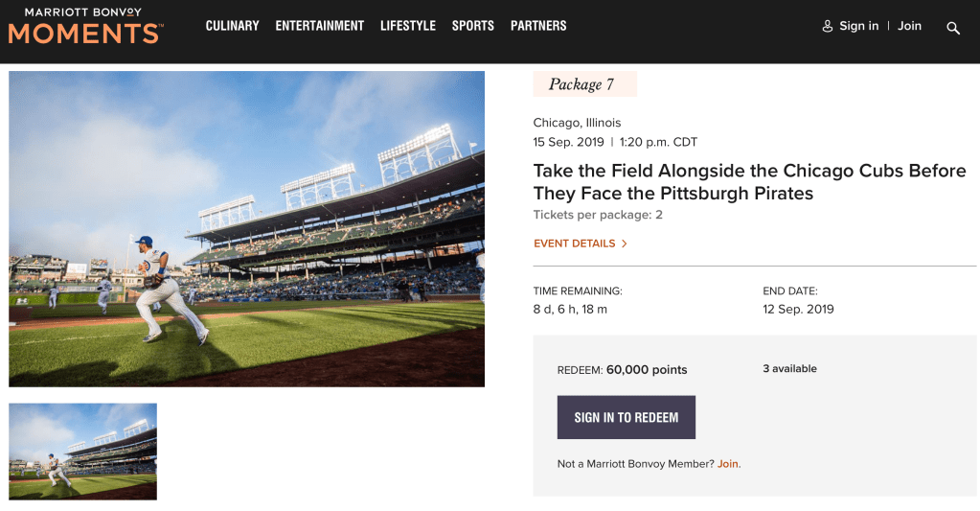Open the Sports menu

(472, 26)
